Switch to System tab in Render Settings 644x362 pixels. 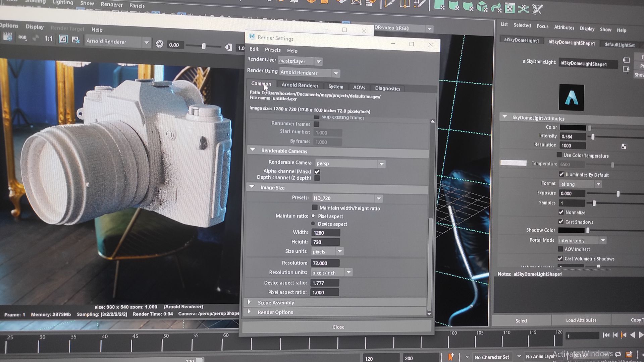click(x=335, y=86)
